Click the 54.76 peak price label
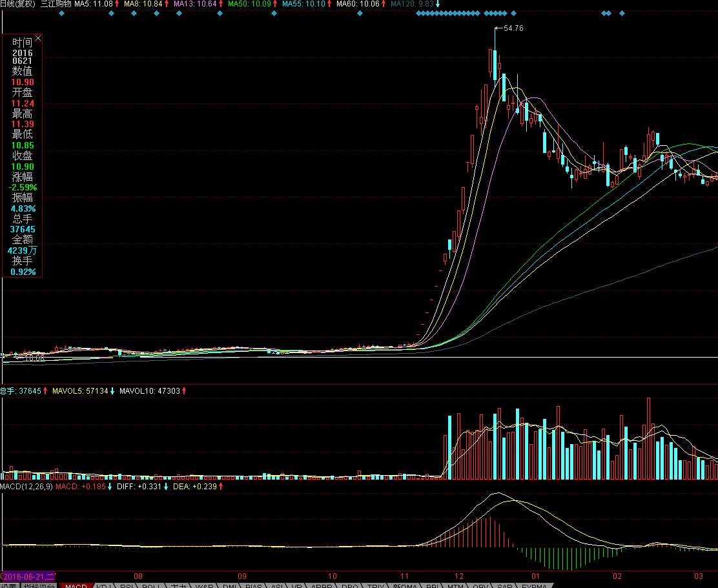The image size is (718, 588). coord(513,28)
